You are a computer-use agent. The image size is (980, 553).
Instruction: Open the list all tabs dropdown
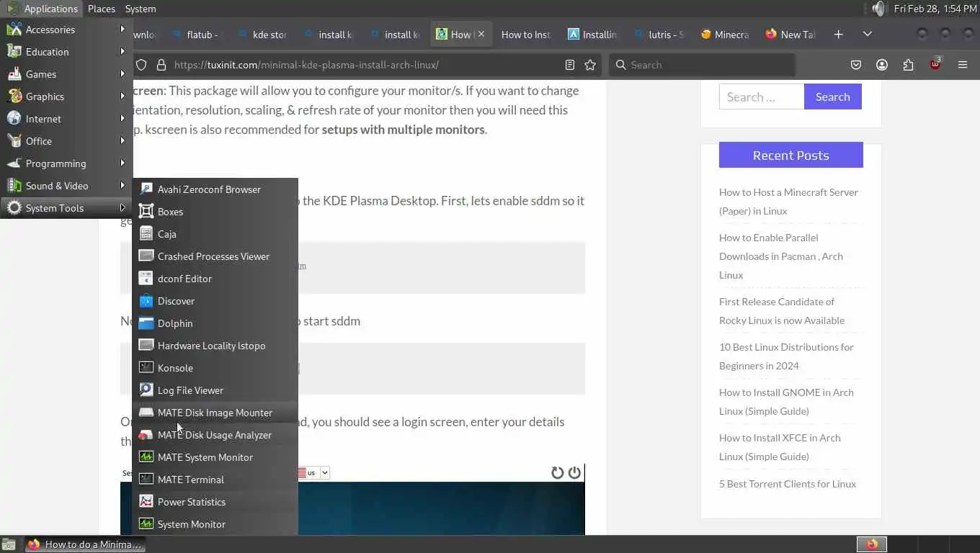pos(868,35)
